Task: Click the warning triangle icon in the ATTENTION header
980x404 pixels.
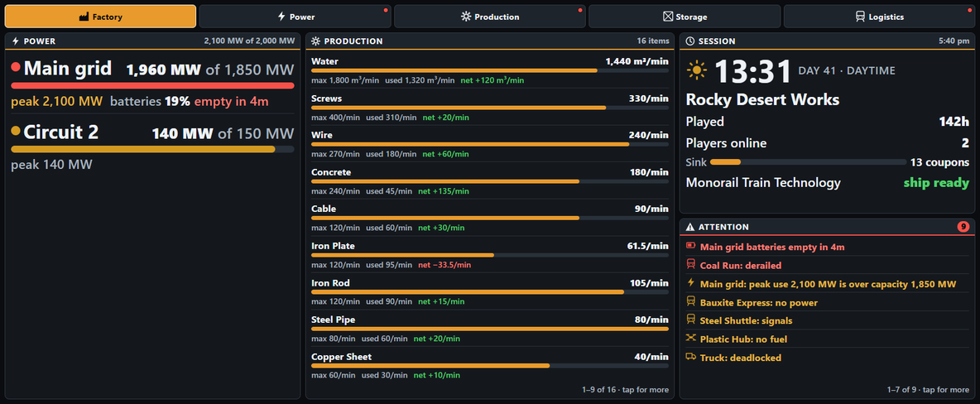Action: 690,227
